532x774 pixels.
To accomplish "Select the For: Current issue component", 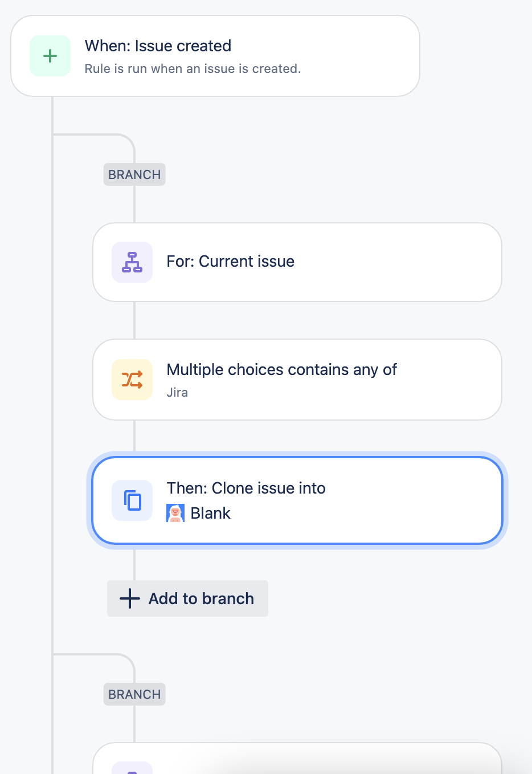I will coord(297,262).
